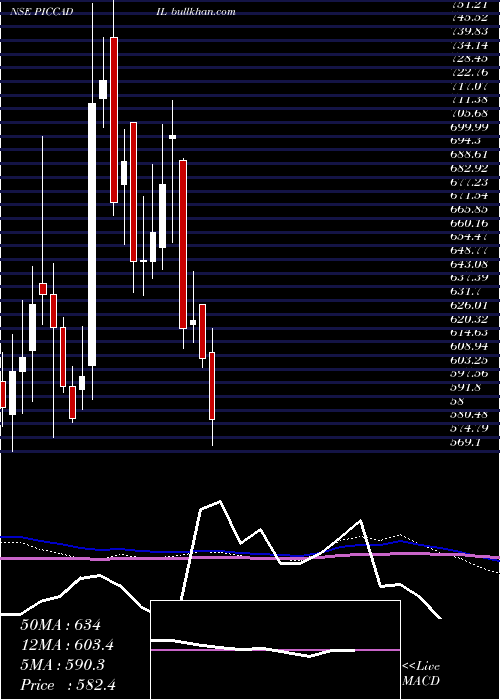Select the 569.1 price axis label
Viewport: 500px width, 700px height.
pos(466,442)
